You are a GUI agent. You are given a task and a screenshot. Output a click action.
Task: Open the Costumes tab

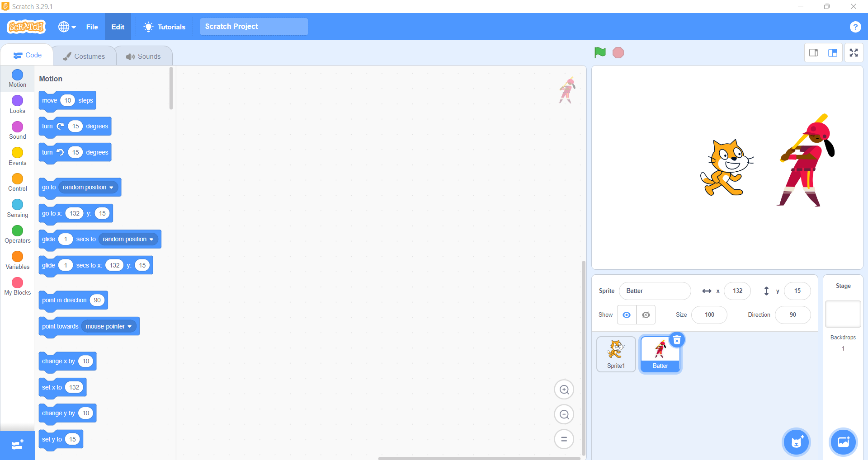(x=84, y=56)
